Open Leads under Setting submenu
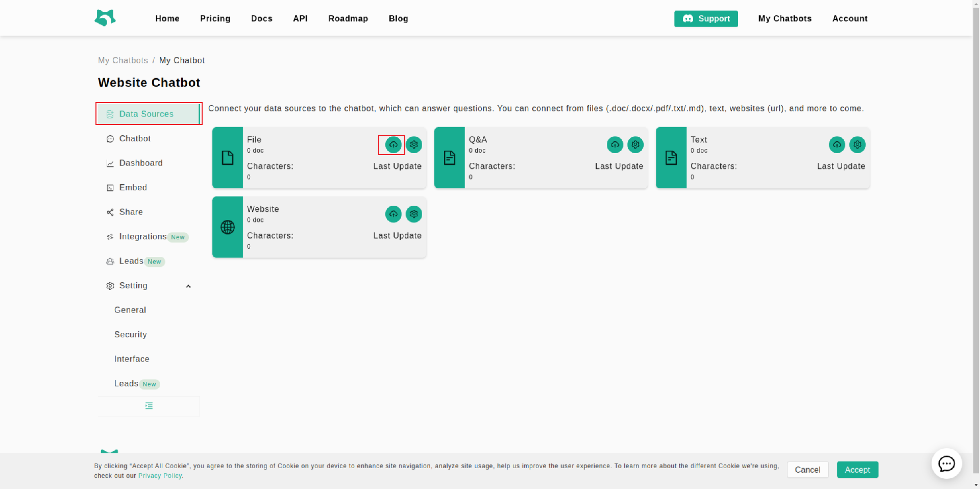Image resolution: width=980 pixels, height=489 pixels. tap(148, 383)
